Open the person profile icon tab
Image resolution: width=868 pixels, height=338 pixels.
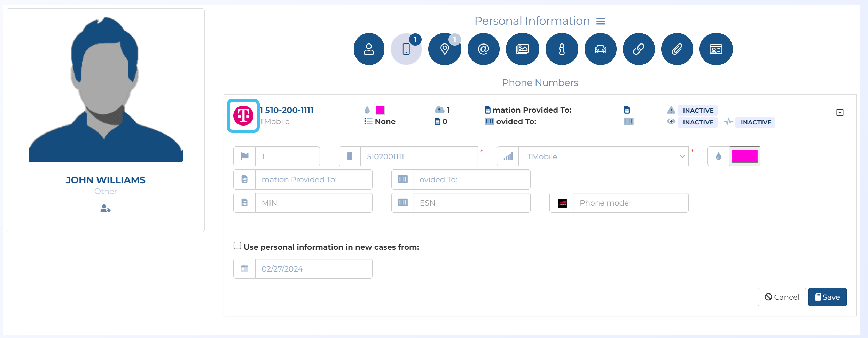pos(369,49)
